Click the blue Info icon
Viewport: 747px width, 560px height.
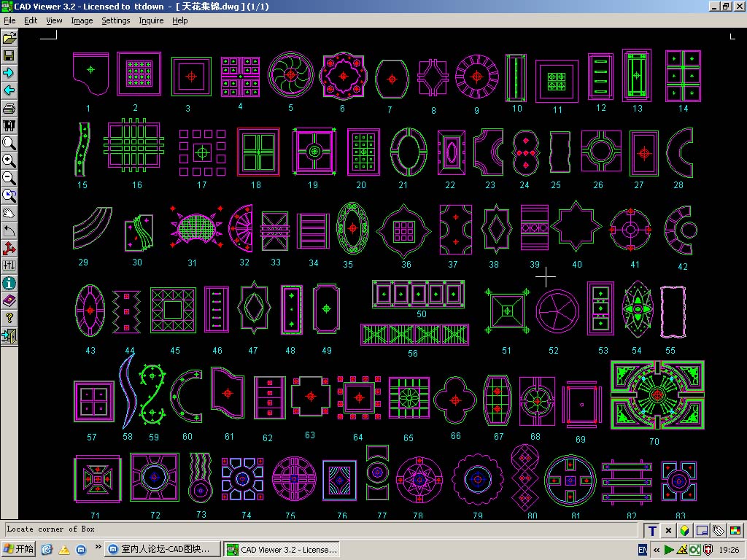point(9,283)
